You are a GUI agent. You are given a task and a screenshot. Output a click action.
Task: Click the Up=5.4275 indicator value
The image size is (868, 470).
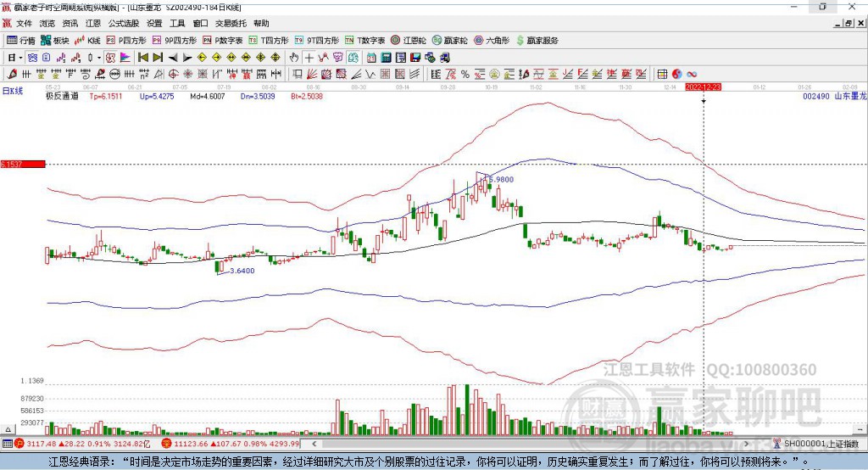pyautogui.click(x=157, y=96)
